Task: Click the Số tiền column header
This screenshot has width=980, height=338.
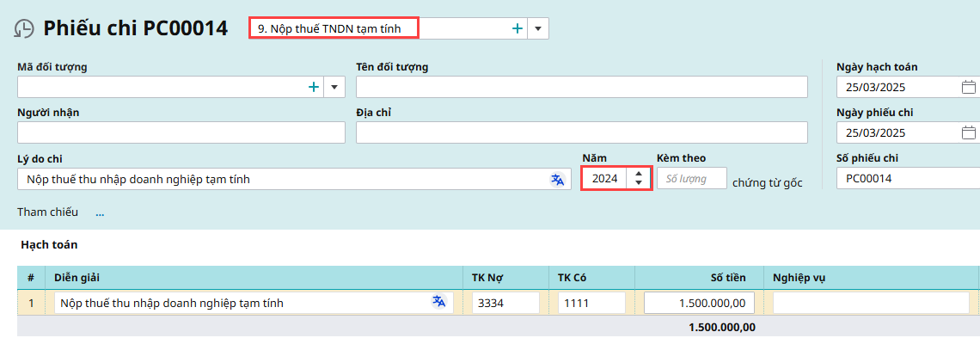Action: point(700,278)
